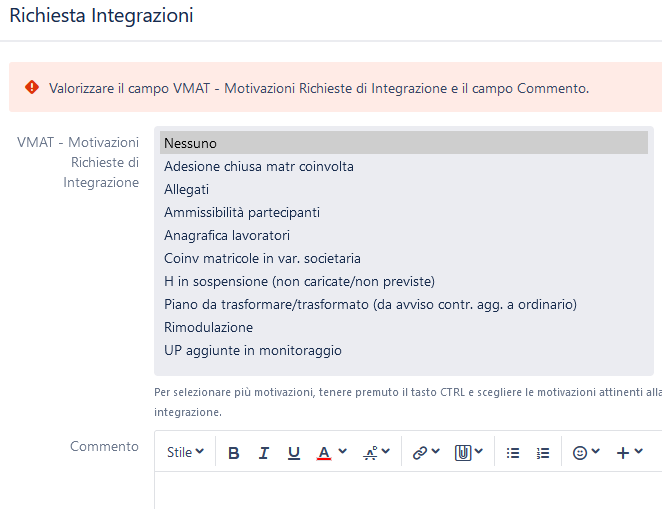
Task: Click the more formatting (superscript) icon
Action: pyautogui.click(x=371, y=453)
